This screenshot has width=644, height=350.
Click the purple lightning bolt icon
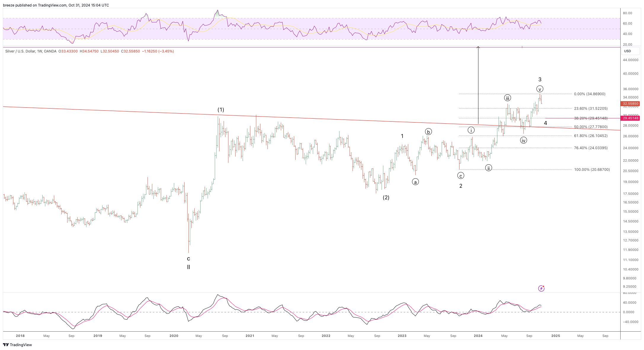[541, 288]
